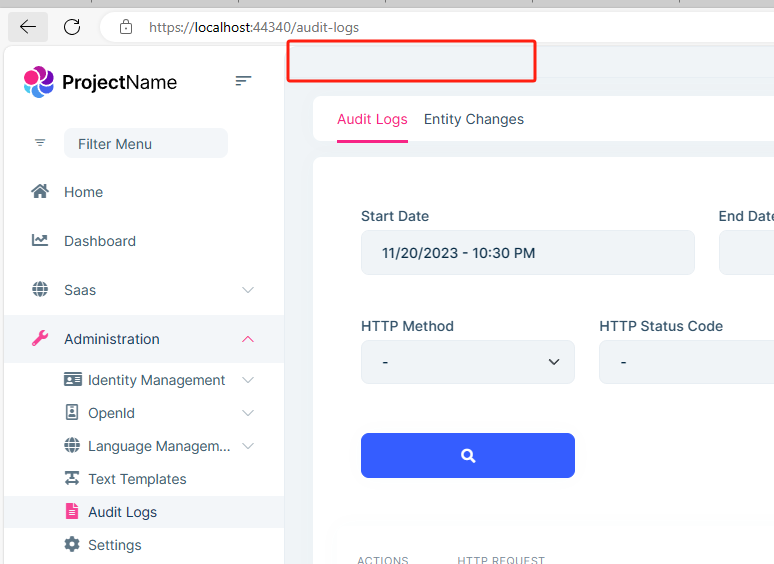Click the Identity Management card icon
Screen dimensions: 774x564
click(x=72, y=380)
